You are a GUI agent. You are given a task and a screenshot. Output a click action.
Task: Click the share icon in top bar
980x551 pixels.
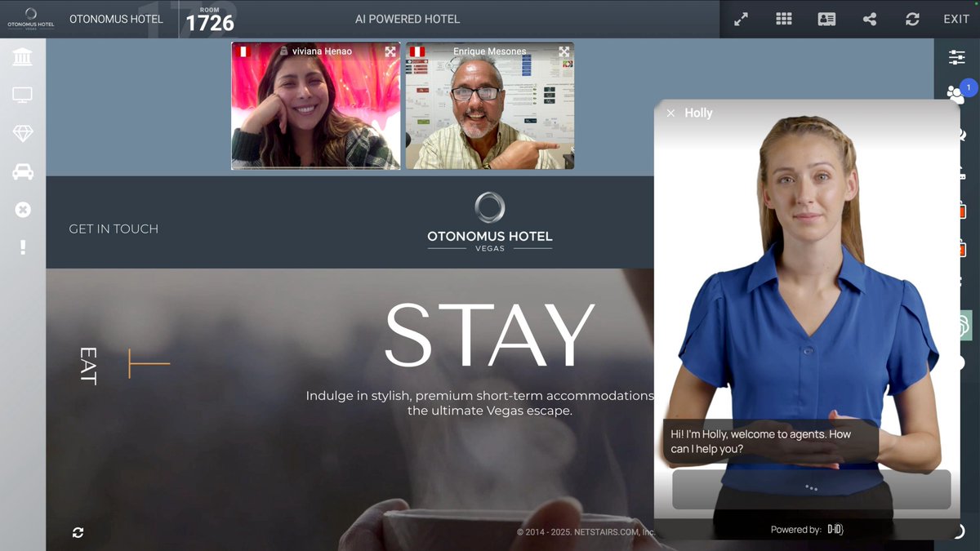click(870, 19)
